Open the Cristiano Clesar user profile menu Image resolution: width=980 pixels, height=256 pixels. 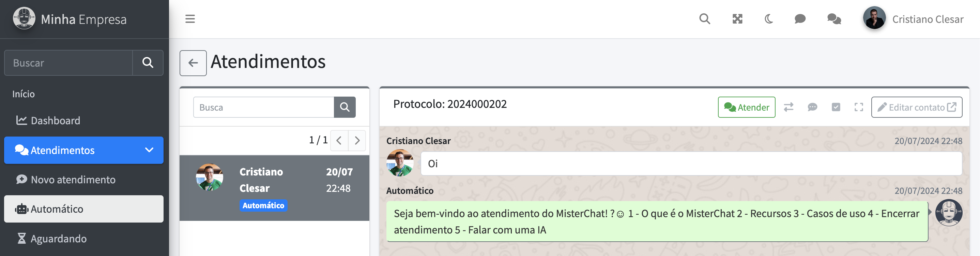(x=914, y=19)
